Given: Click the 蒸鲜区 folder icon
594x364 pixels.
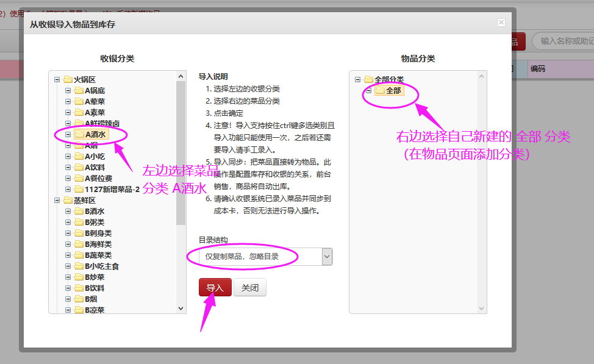Looking at the screenshot, I should (x=68, y=200).
